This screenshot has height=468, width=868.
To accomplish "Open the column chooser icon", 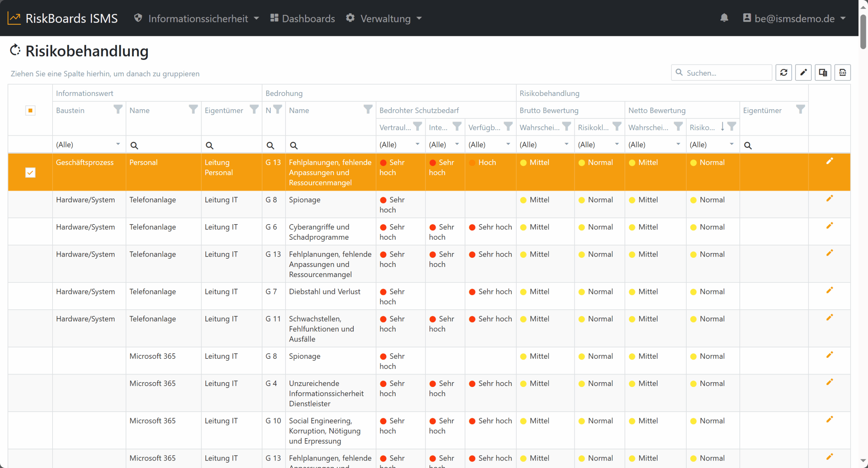I will click(823, 73).
